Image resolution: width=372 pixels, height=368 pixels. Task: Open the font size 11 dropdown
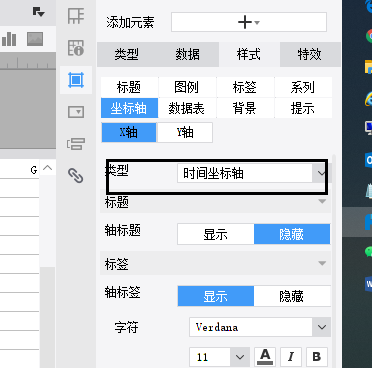219,357
